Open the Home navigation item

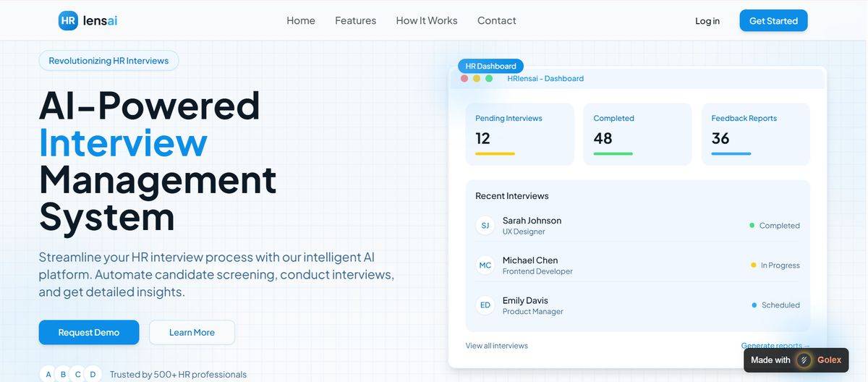coord(300,21)
